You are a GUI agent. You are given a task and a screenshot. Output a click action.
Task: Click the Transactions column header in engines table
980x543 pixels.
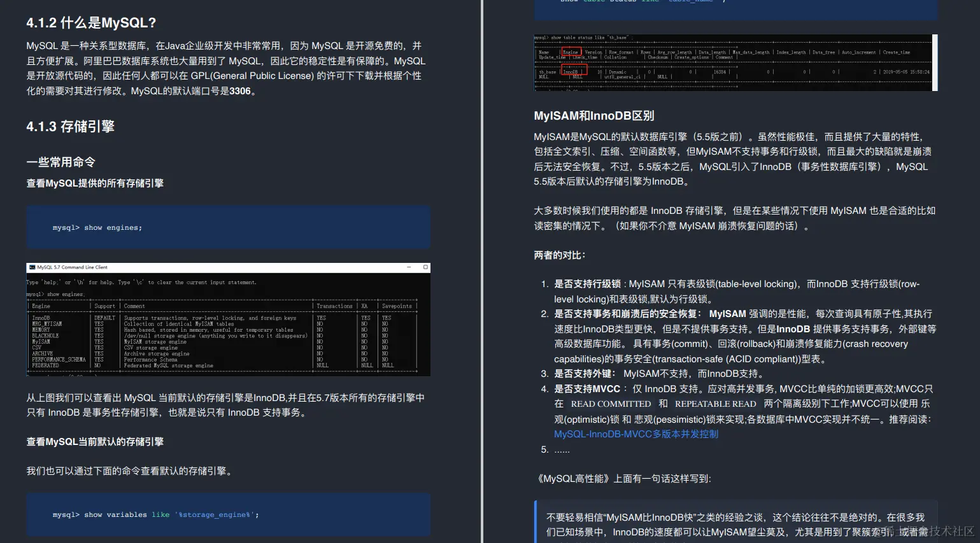point(334,306)
